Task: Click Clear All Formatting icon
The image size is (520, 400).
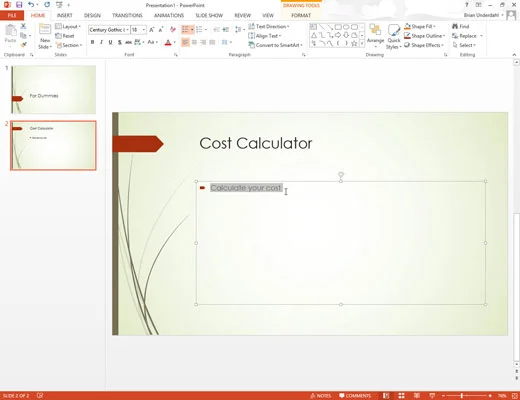Action: pyautogui.click(x=173, y=30)
